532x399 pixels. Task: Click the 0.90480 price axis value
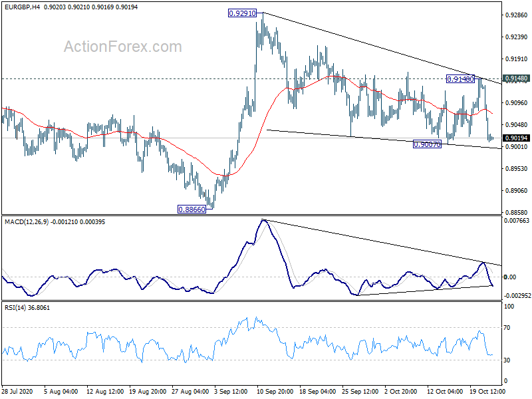coord(517,125)
